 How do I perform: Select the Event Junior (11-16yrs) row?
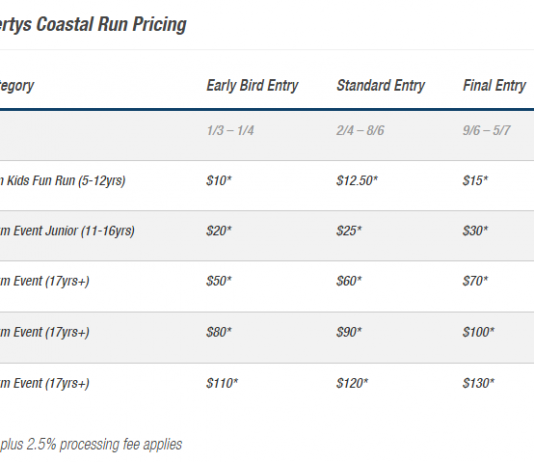(267, 236)
